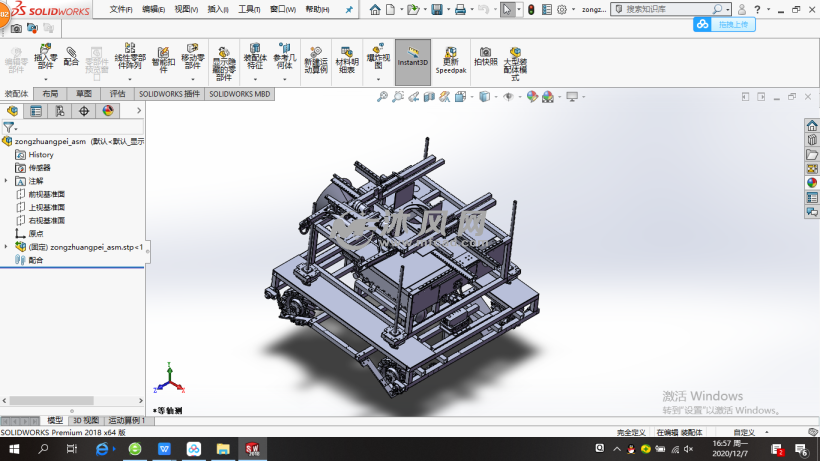This screenshot has width=820, height=461.
Task: Toggle the Instant3D button
Action: 412,59
